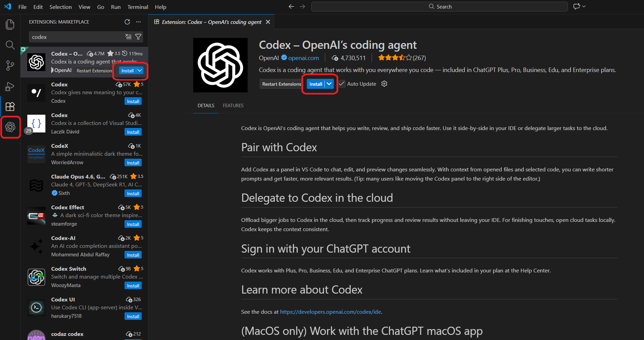Install the Codex UI extension by harukary7518
The width and height of the screenshot is (644, 340).
[133, 316]
